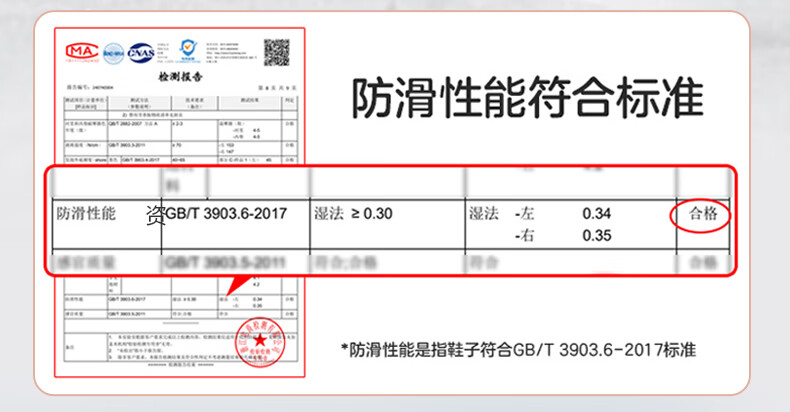
Task: Select the enlarged GB/T 3903.6-2017 table cell
Action: tap(236, 224)
